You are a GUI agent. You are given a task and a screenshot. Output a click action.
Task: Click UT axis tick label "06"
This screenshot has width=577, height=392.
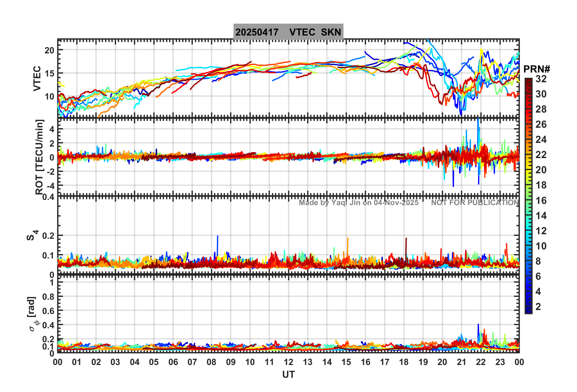point(173,362)
